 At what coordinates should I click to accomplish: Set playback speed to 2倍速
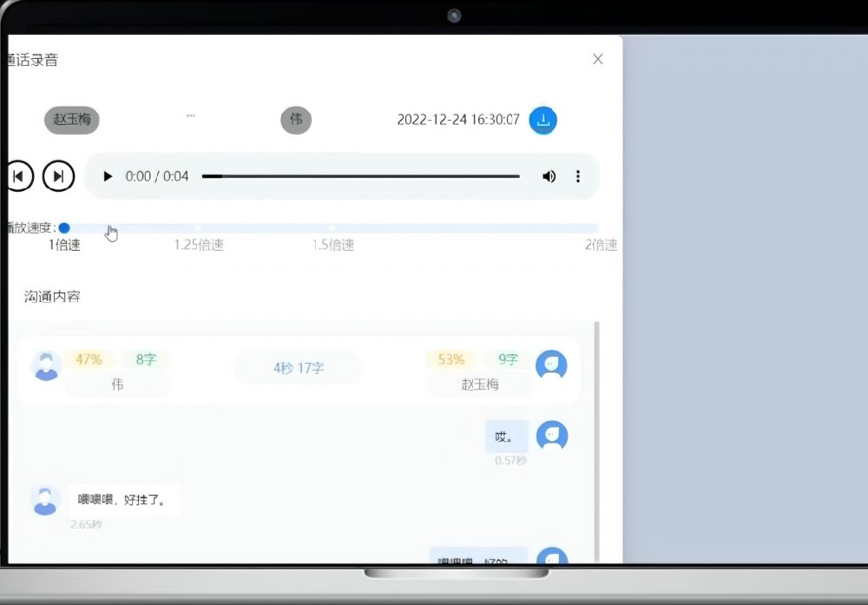point(601,245)
